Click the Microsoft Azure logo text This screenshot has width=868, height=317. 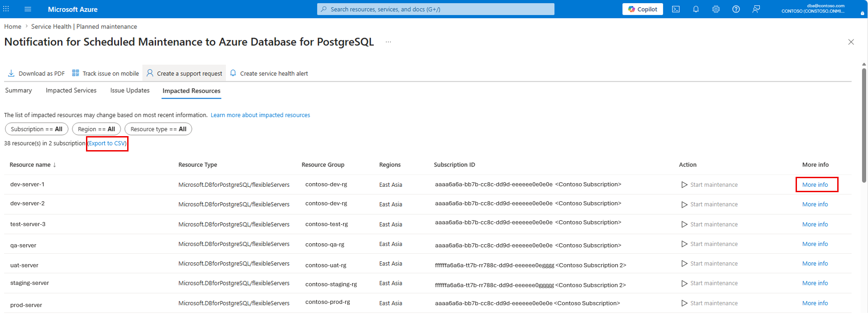click(x=72, y=9)
